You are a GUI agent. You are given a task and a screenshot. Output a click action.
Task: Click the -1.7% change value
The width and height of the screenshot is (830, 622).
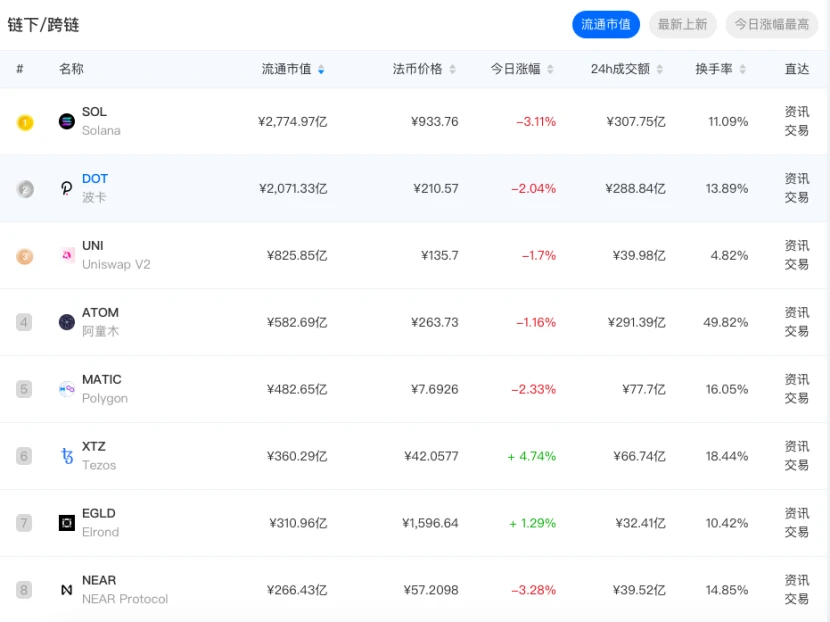(x=539, y=256)
